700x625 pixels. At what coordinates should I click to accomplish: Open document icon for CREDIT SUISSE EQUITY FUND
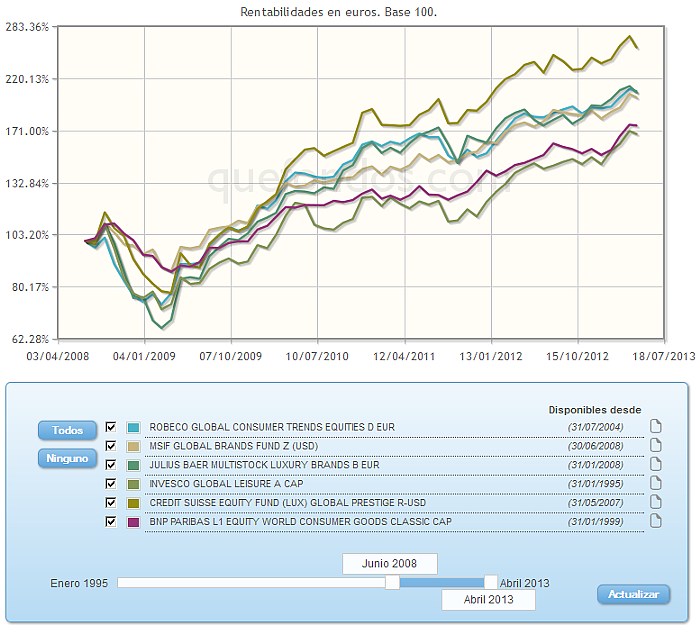point(655,502)
